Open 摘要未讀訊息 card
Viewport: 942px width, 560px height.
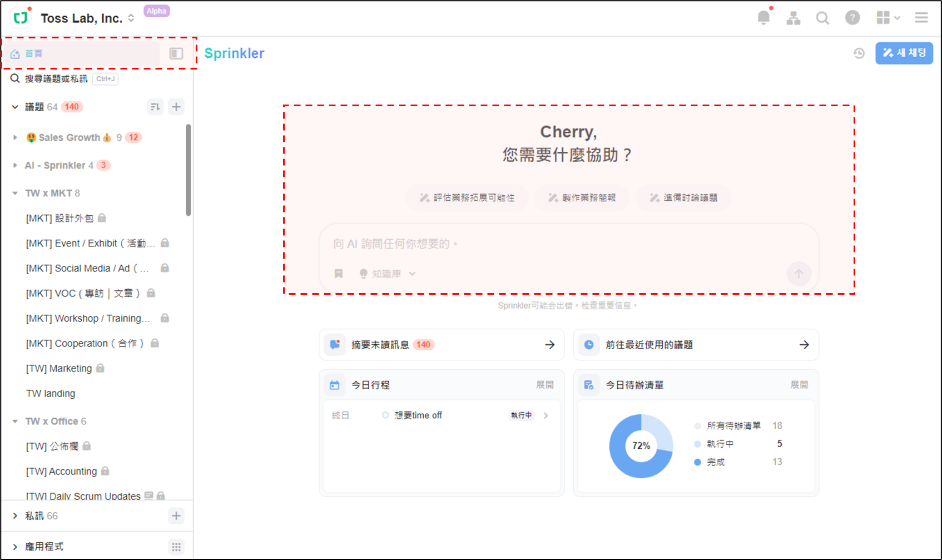coord(442,345)
